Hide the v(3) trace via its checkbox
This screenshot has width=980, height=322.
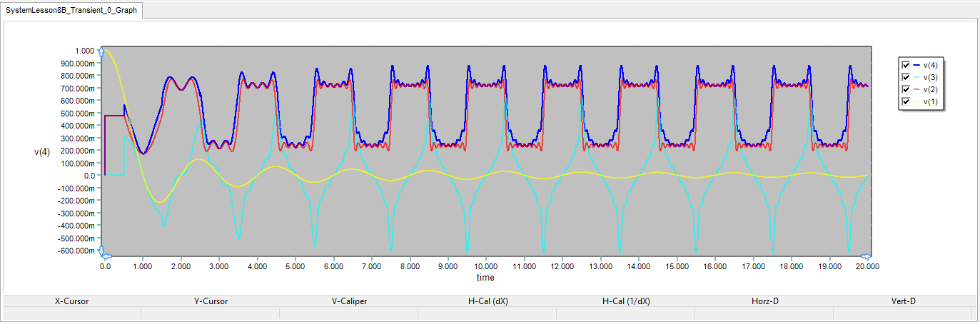click(x=906, y=77)
